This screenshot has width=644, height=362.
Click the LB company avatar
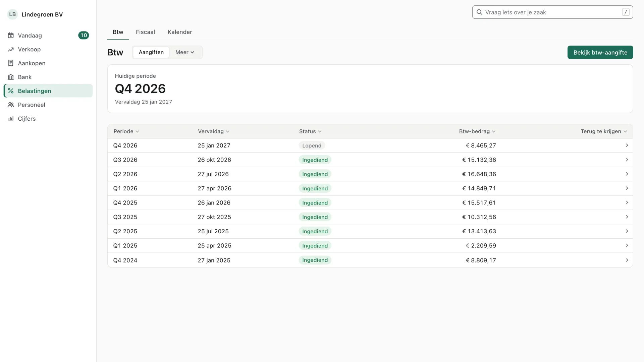coord(12,14)
